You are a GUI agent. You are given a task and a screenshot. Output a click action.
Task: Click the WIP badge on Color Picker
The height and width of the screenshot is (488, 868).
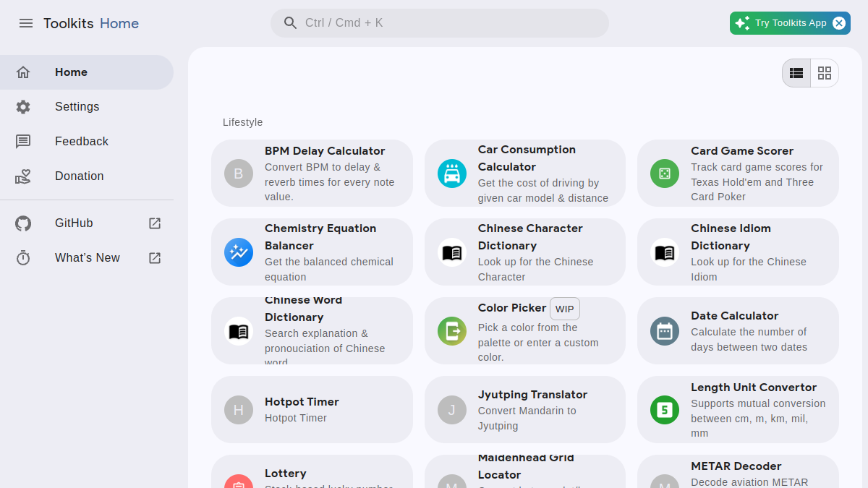565,309
